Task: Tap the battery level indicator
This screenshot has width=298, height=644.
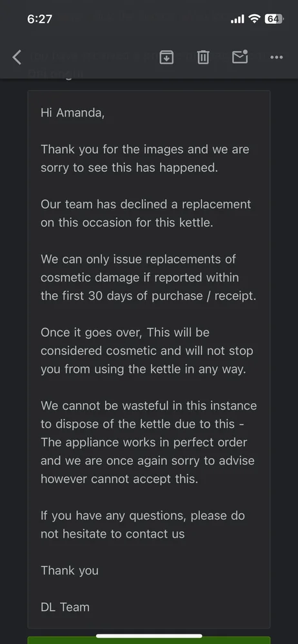Action: tap(273, 19)
